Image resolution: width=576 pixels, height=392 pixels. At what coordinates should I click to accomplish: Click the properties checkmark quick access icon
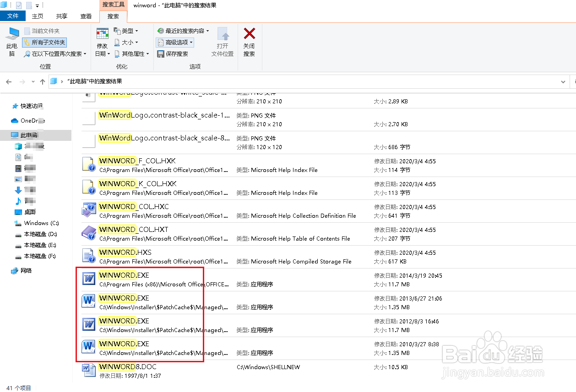pyautogui.click(x=19, y=5)
